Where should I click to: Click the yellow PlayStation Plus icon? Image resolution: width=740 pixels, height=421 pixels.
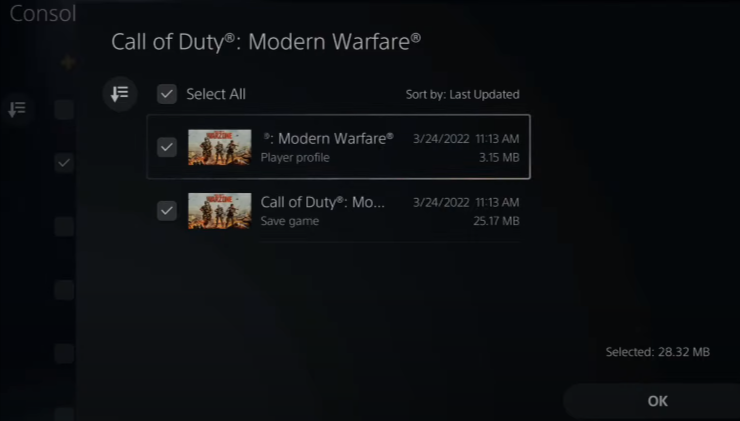click(x=68, y=62)
